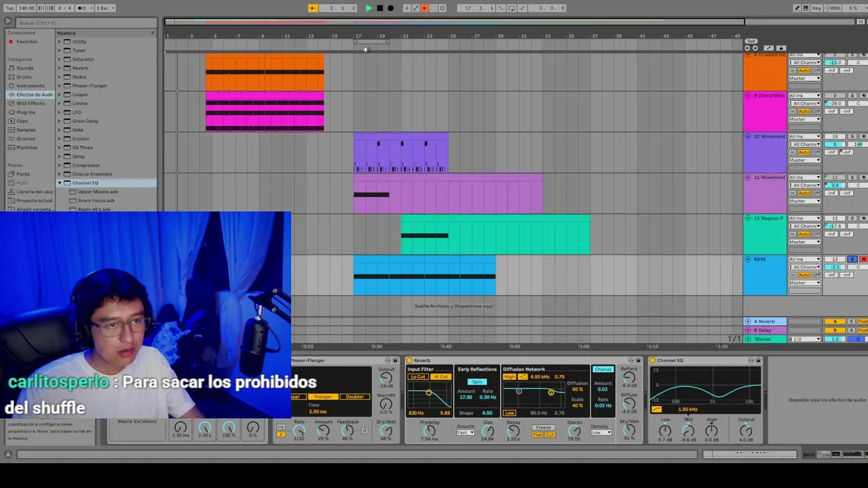This screenshot has height=488, width=868.
Task: Open the BASS track Master output dropdown
Action: [x=805, y=283]
